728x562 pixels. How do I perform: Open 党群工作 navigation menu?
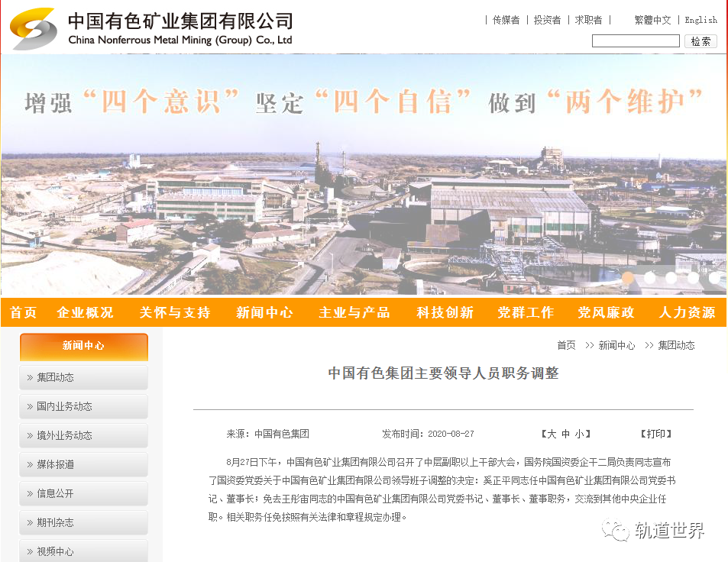[x=526, y=312]
